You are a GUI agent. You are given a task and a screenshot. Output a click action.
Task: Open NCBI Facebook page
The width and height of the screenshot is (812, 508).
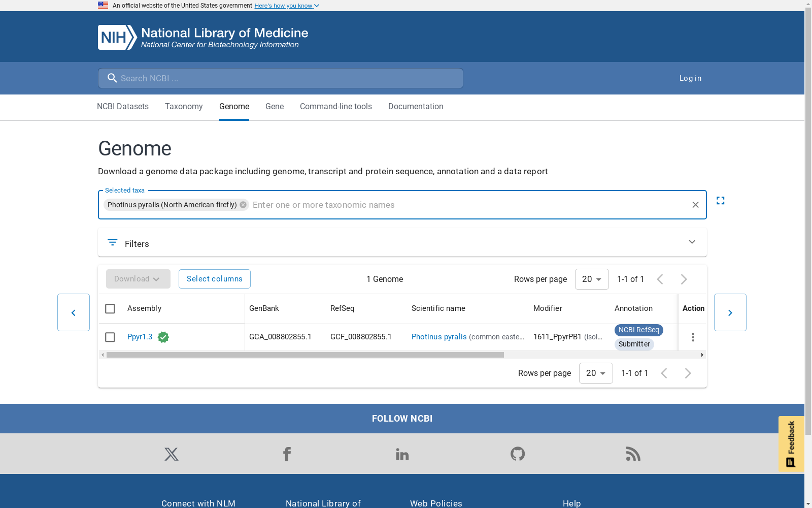(x=287, y=454)
